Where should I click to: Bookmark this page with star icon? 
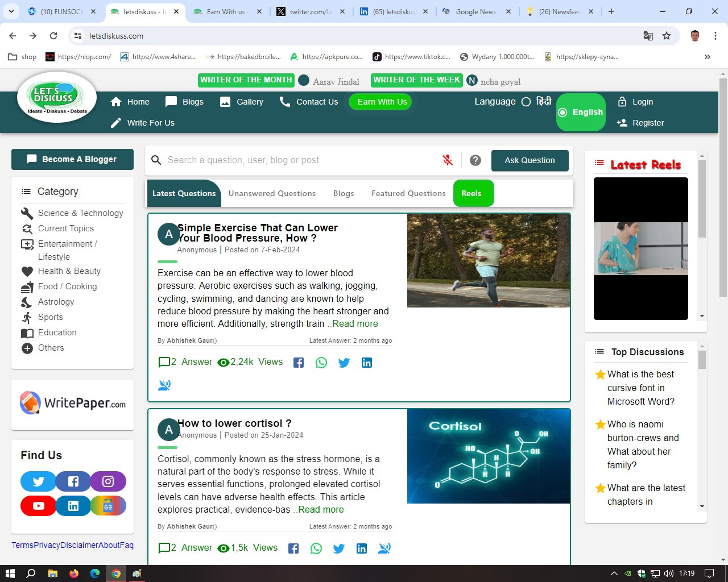point(667,36)
